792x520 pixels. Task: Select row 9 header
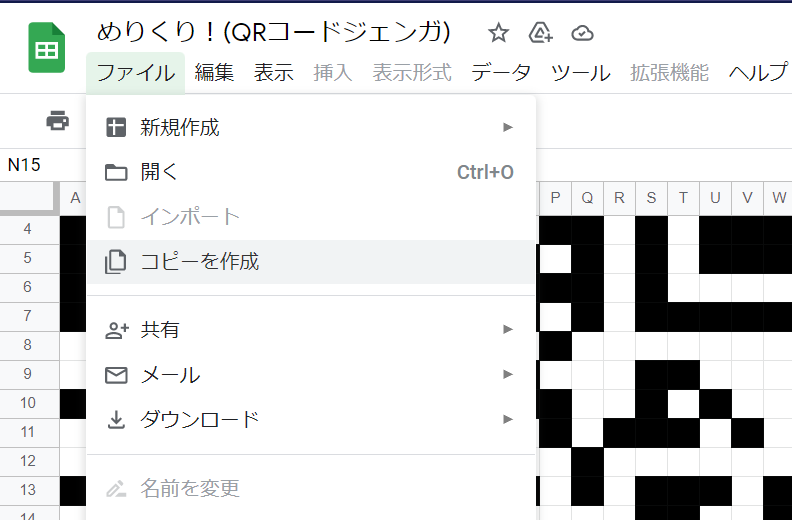[x=28, y=374]
